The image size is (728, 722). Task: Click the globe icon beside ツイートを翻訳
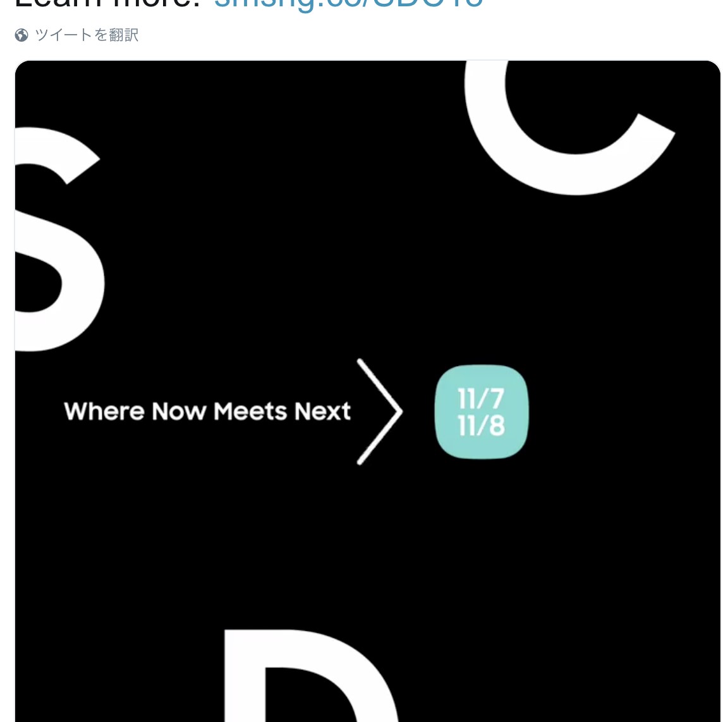21,35
